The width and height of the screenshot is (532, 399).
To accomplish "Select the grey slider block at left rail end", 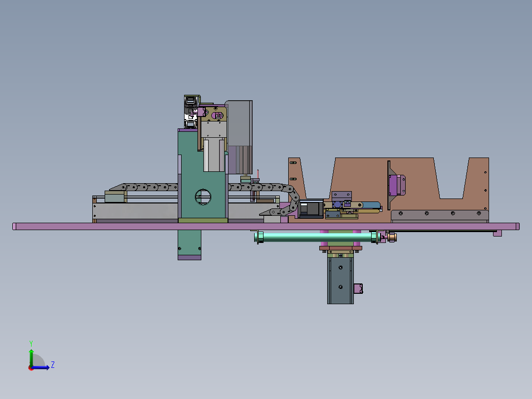I will point(115,197).
